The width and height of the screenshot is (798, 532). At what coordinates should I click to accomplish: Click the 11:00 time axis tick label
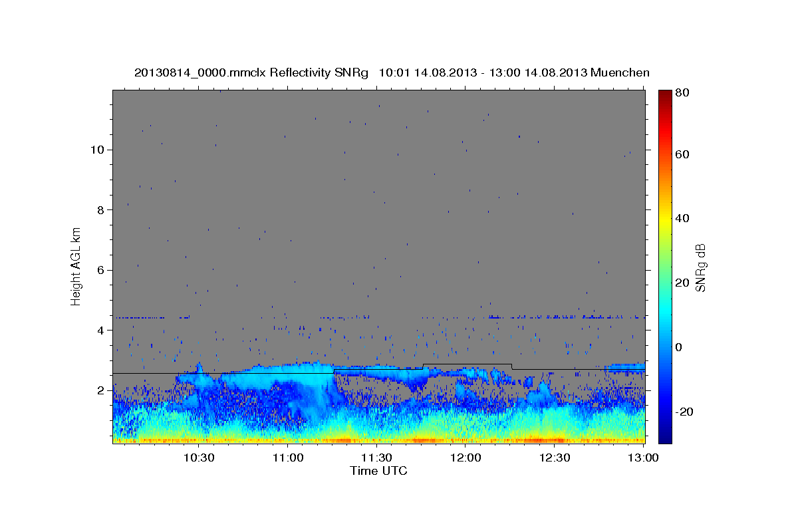coord(287,458)
